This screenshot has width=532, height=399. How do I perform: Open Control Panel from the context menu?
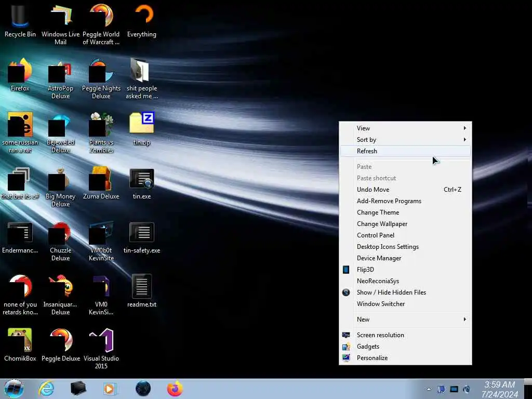(x=405, y=235)
